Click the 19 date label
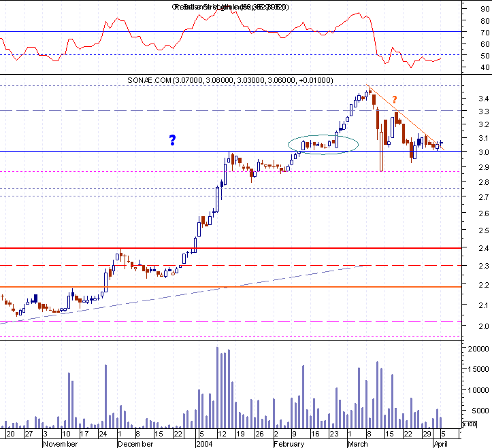 click(240, 434)
